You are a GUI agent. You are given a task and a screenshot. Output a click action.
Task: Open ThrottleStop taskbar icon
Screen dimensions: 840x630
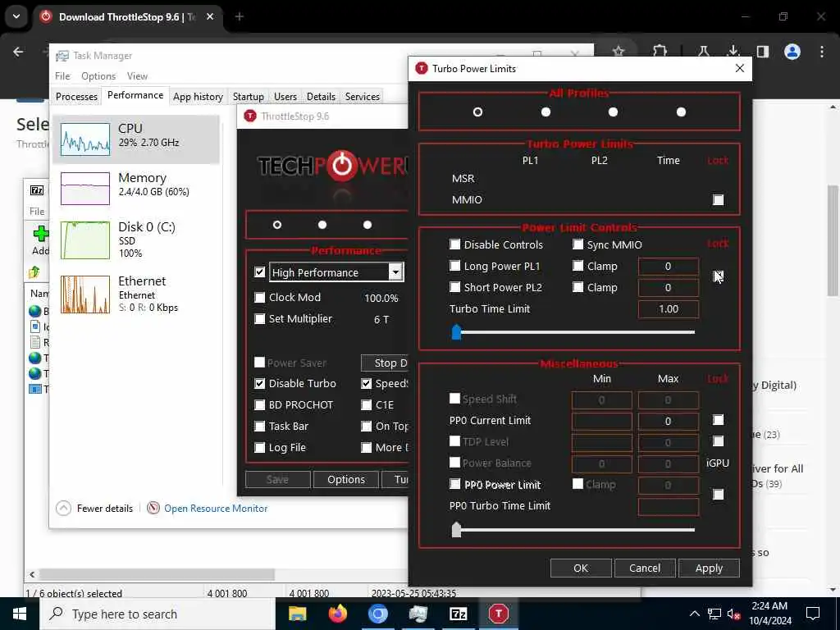coord(498,614)
